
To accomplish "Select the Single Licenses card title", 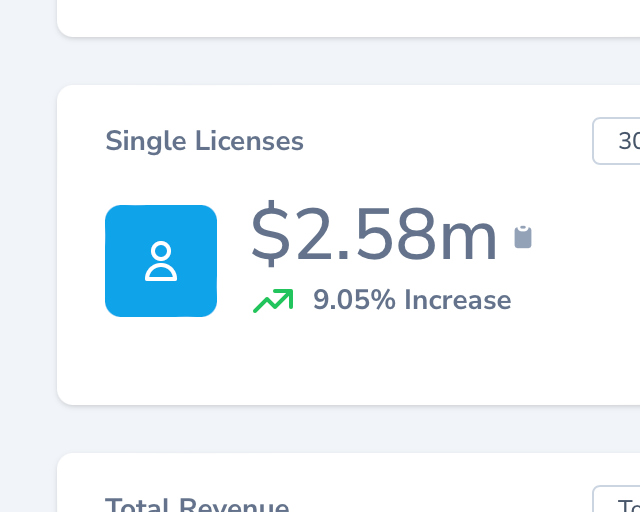I will coord(204,141).
